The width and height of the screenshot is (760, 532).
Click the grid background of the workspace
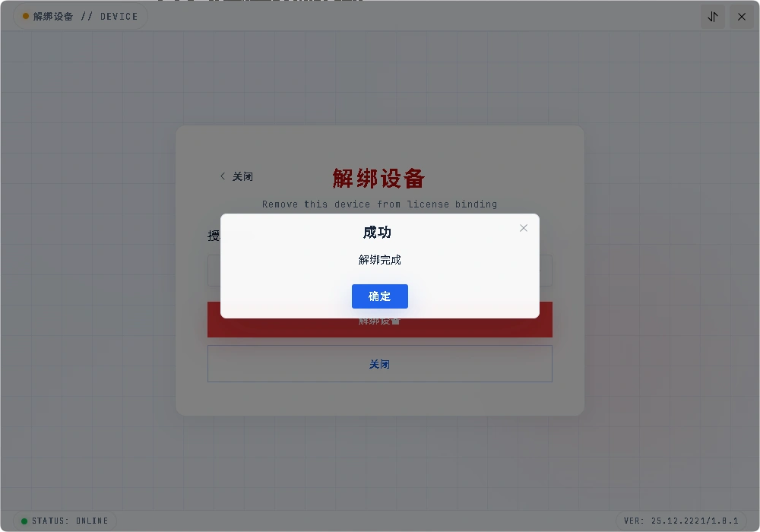(x=91, y=456)
